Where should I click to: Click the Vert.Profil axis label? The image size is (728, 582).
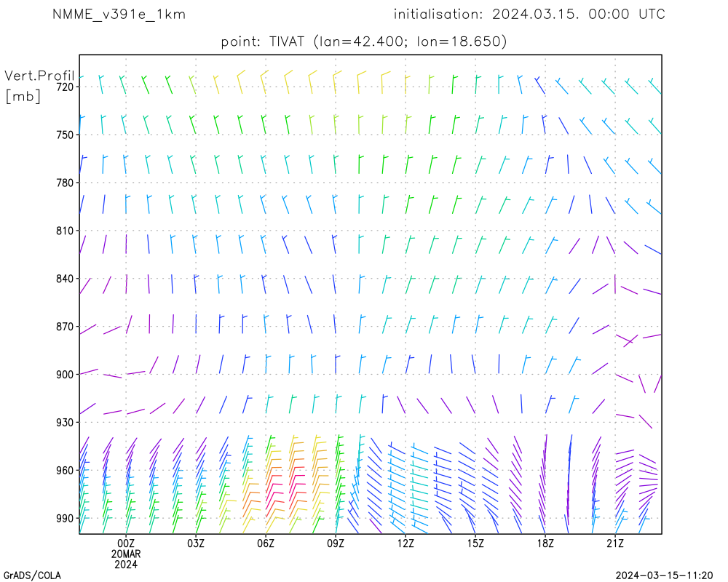(39, 76)
